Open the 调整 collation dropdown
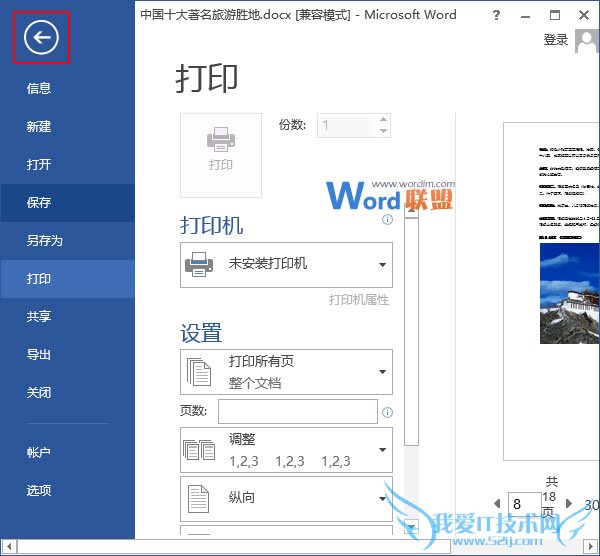The width and height of the screenshot is (600, 556). pyautogui.click(x=286, y=450)
